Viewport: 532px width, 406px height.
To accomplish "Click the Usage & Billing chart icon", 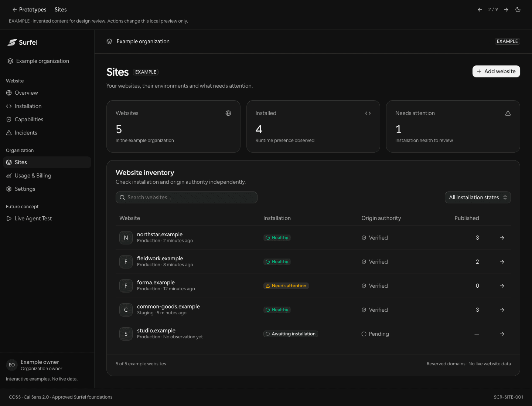I will 9,176.
